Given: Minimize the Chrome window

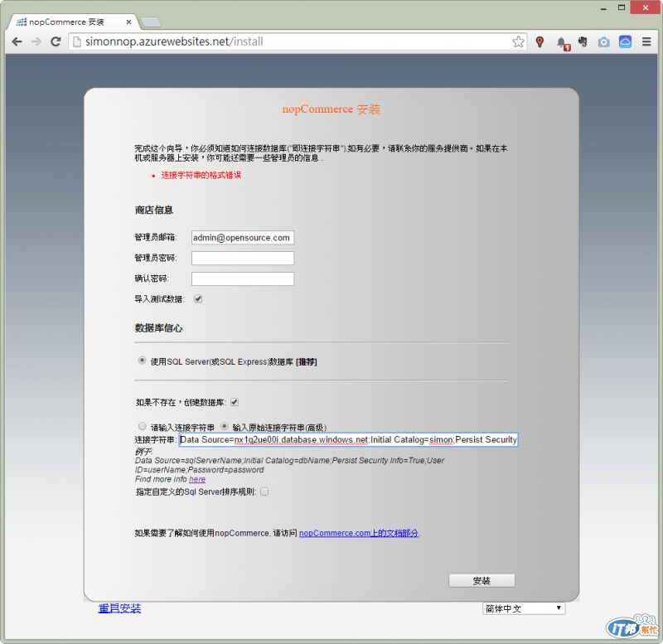Looking at the screenshot, I should (x=603, y=8).
